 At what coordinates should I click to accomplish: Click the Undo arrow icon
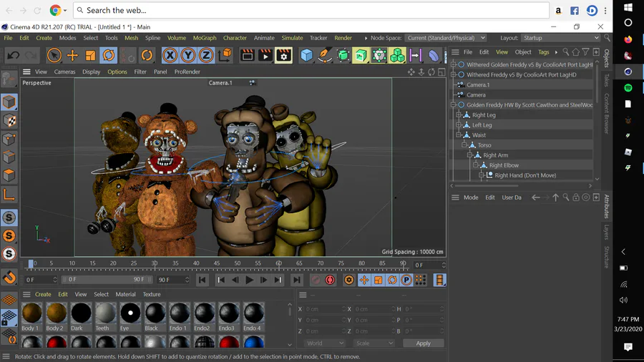click(13, 55)
